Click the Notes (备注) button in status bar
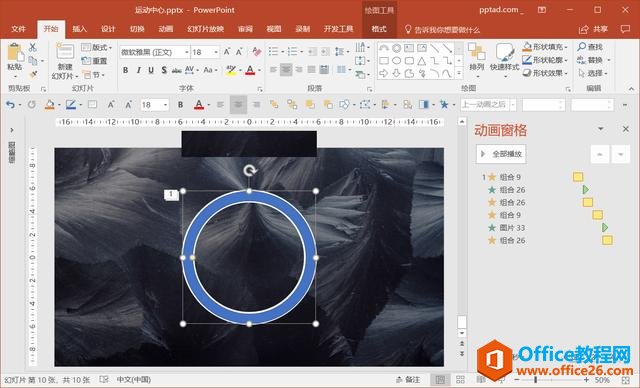The width and height of the screenshot is (640, 388). tap(408, 379)
